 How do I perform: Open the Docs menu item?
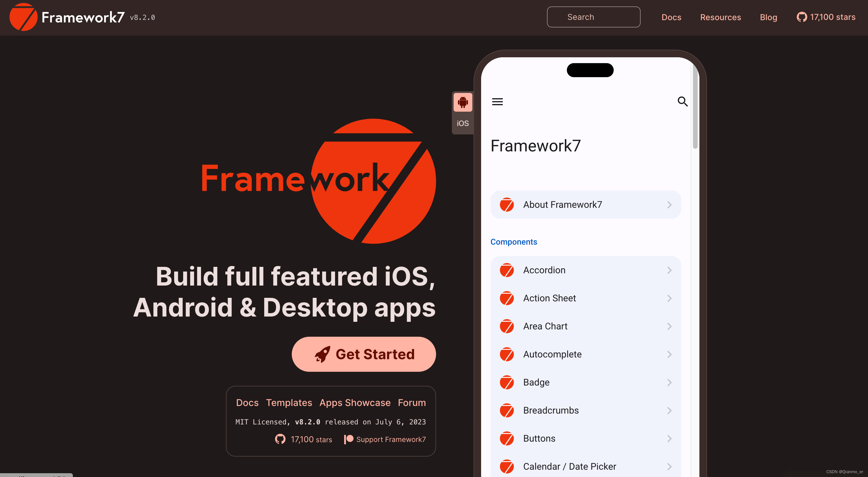point(671,16)
